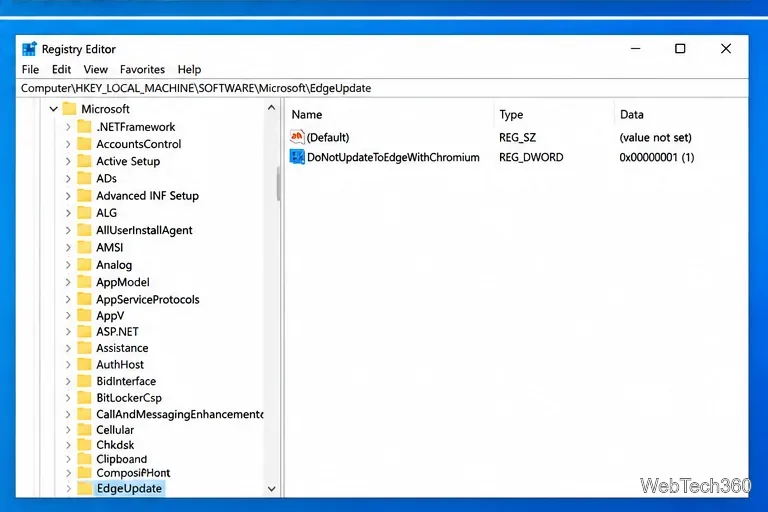Viewport: 768px width, 512px height.
Task: Click the REG_DWORD type cell
Action: coord(531,157)
